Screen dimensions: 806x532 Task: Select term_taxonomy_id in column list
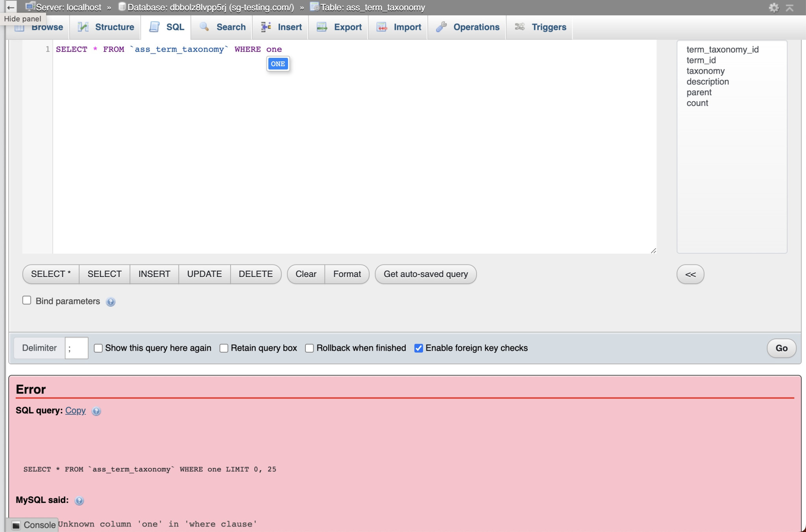[722, 50]
